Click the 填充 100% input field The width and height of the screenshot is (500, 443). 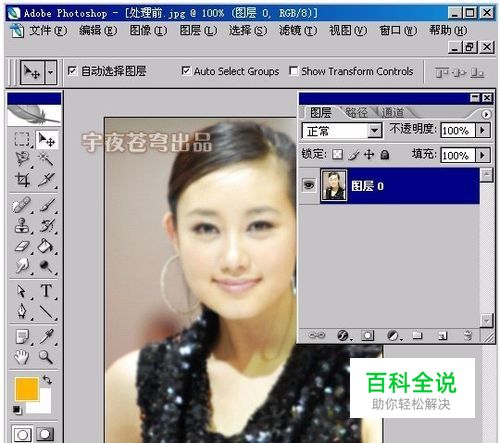click(x=458, y=155)
